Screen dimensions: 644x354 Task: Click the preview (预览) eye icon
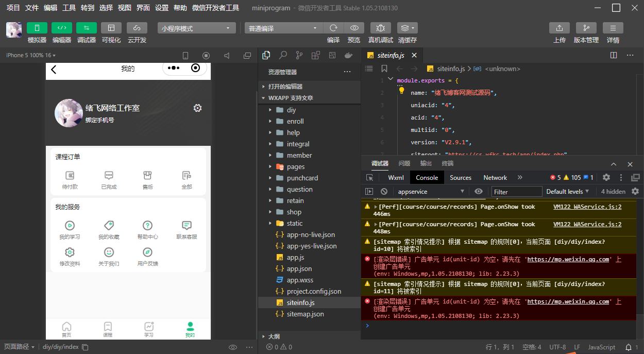[354, 28]
